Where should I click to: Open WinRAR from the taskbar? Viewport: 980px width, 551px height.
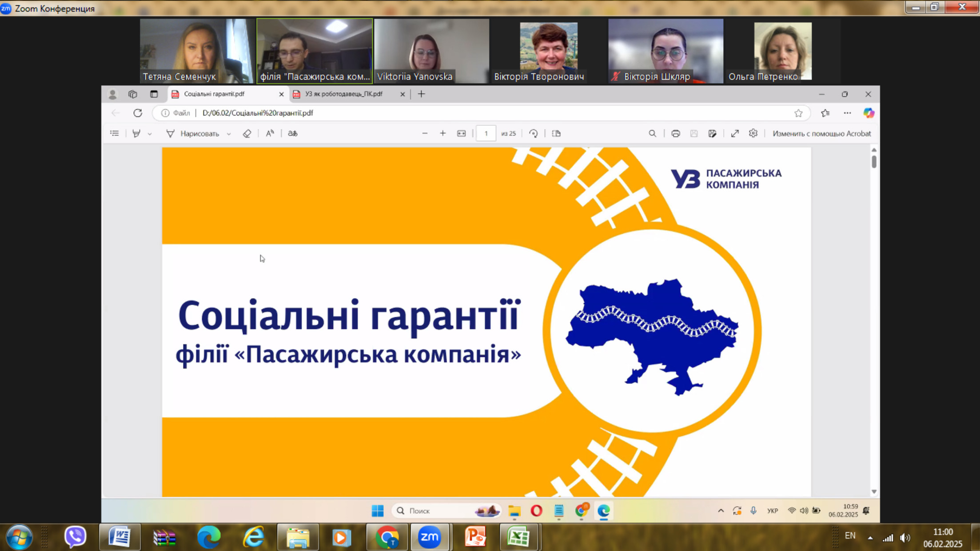click(x=164, y=537)
